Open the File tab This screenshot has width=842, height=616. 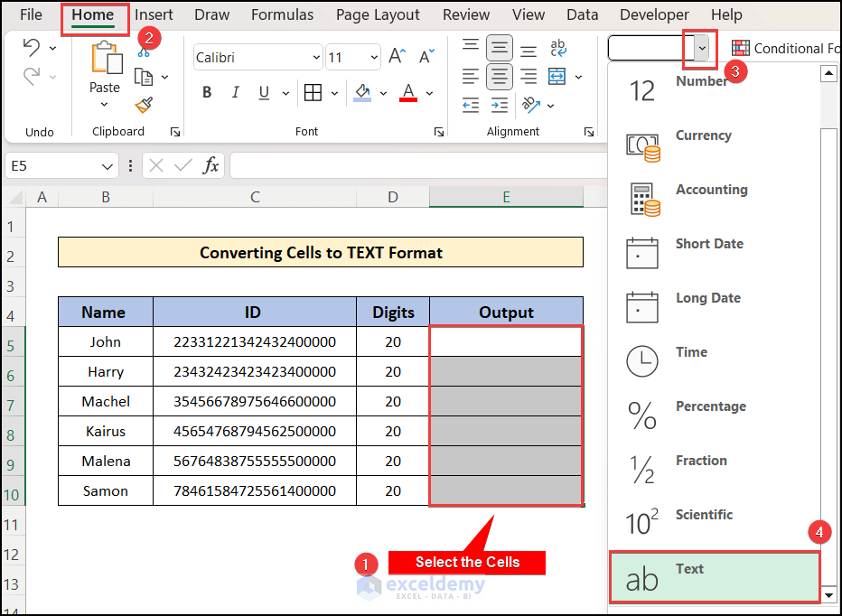(x=31, y=14)
